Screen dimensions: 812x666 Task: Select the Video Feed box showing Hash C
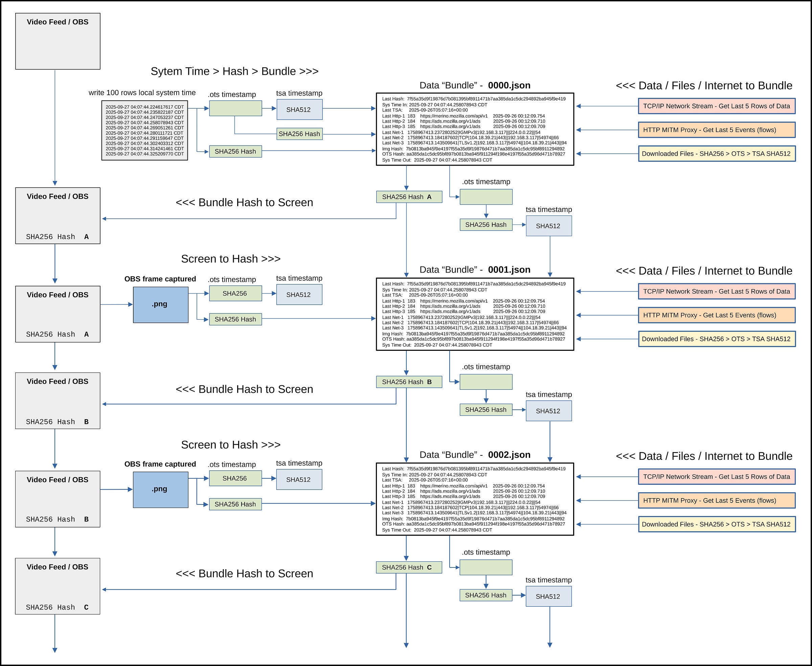(x=58, y=586)
